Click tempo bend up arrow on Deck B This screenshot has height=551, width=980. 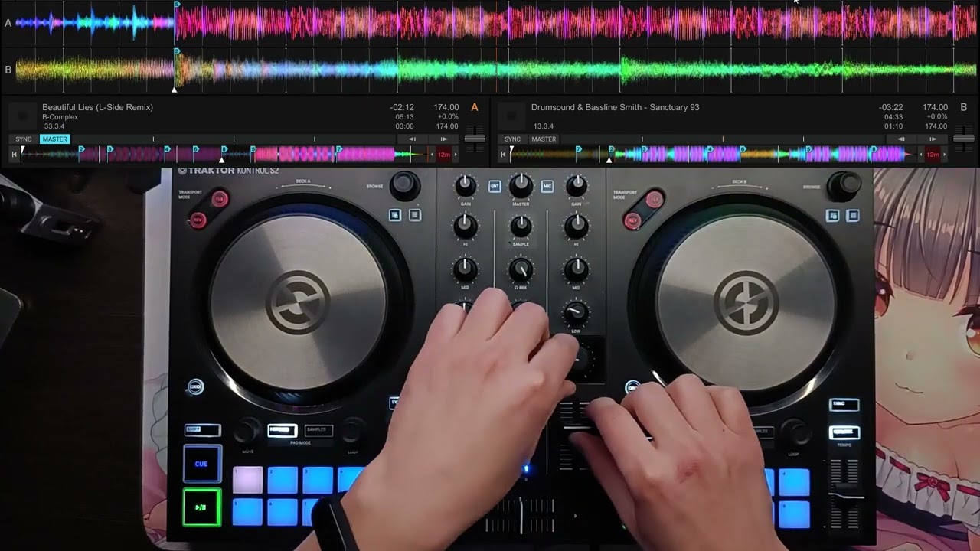point(933,139)
